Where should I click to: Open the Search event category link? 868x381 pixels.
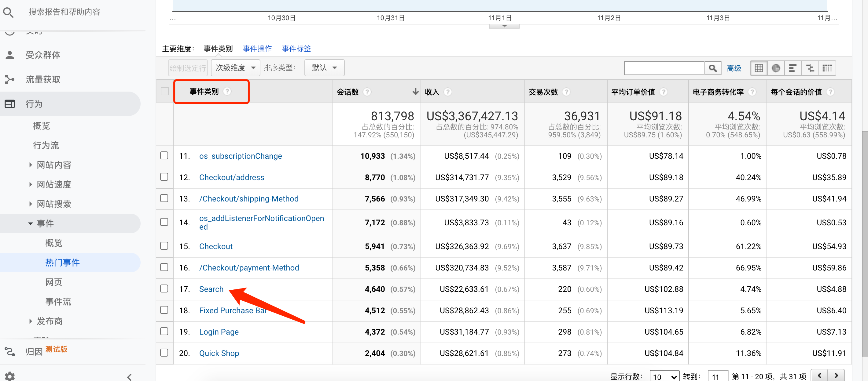coord(211,289)
